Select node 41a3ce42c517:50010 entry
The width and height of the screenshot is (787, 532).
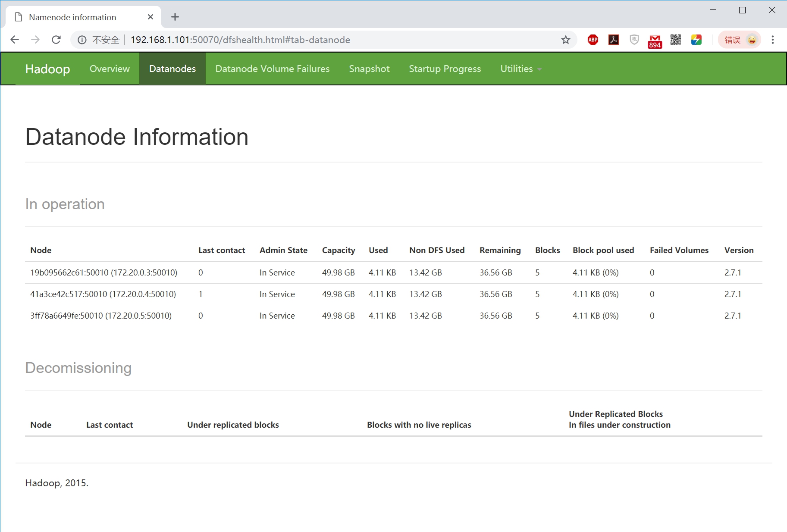pos(103,294)
